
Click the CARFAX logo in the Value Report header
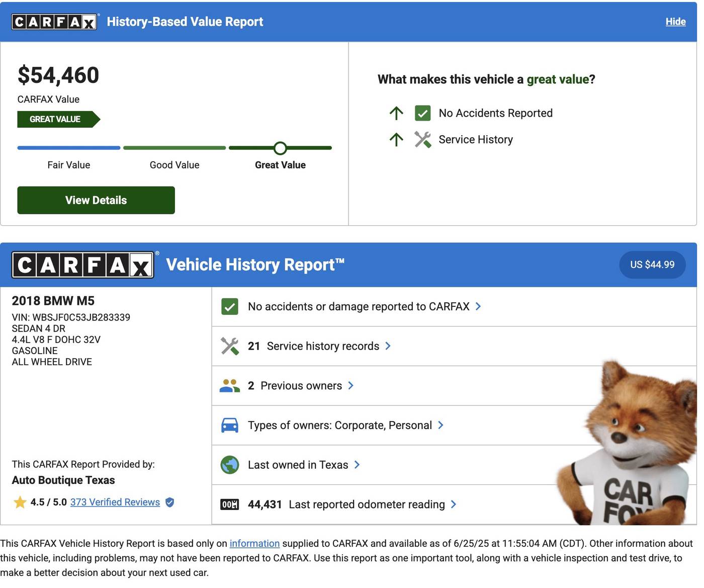click(54, 22)
